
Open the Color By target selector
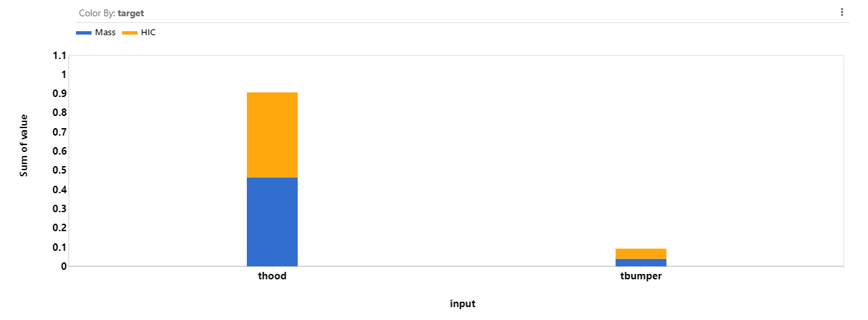[130, 13]
